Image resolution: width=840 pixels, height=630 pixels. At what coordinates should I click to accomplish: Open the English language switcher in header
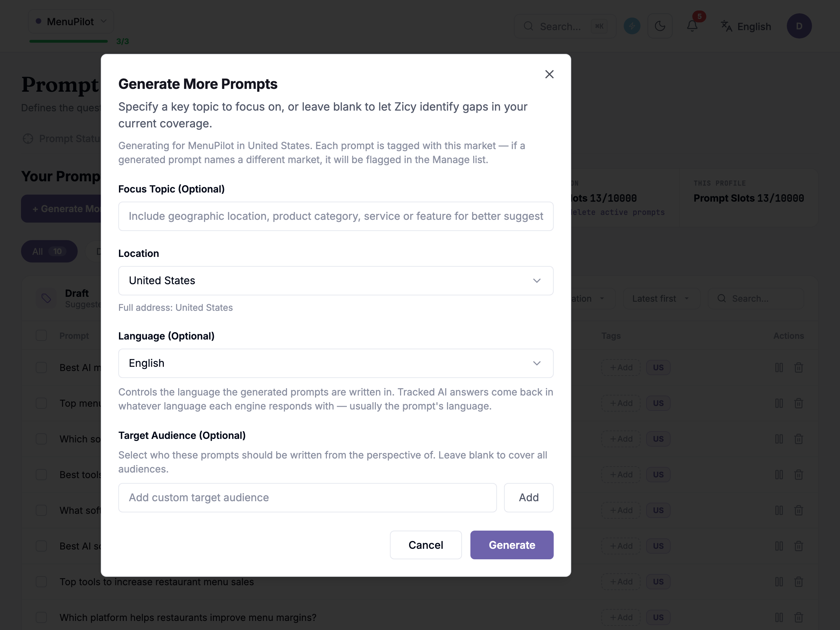pos(746,27)
